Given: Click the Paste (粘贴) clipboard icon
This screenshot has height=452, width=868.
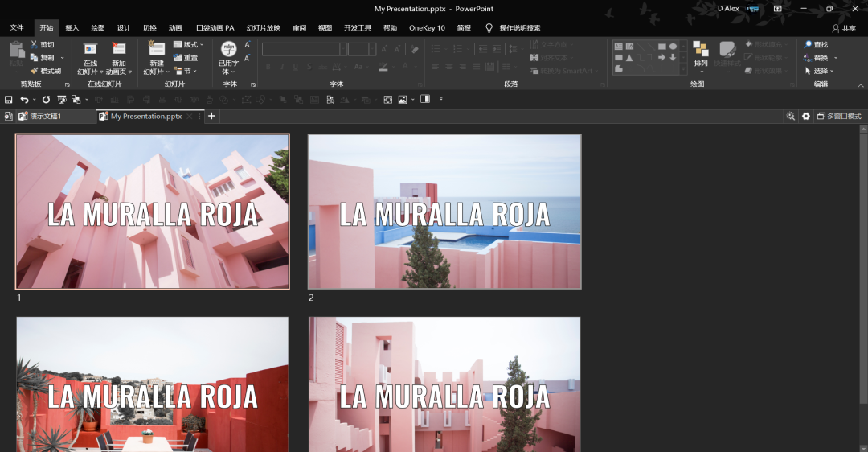Looking at the screenshot, I should (17, 50).
